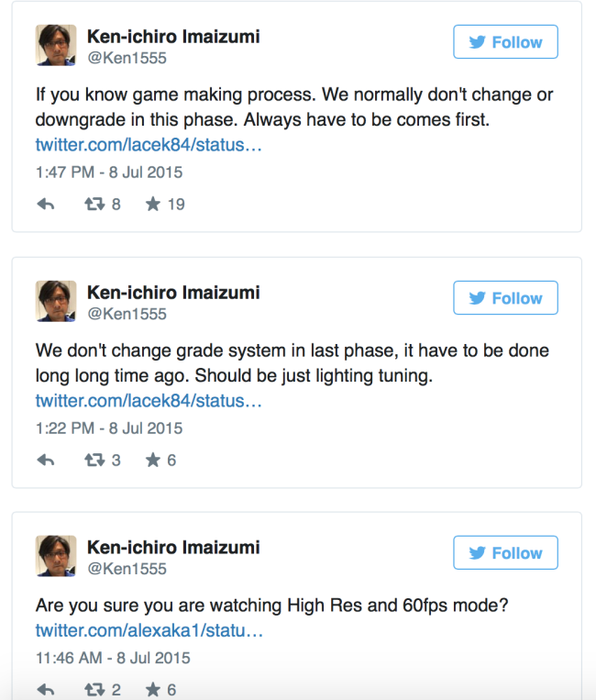Screen dimensions: 596x700
Task: View profile picture in the first tweet
Action: (x=56, y=45)
